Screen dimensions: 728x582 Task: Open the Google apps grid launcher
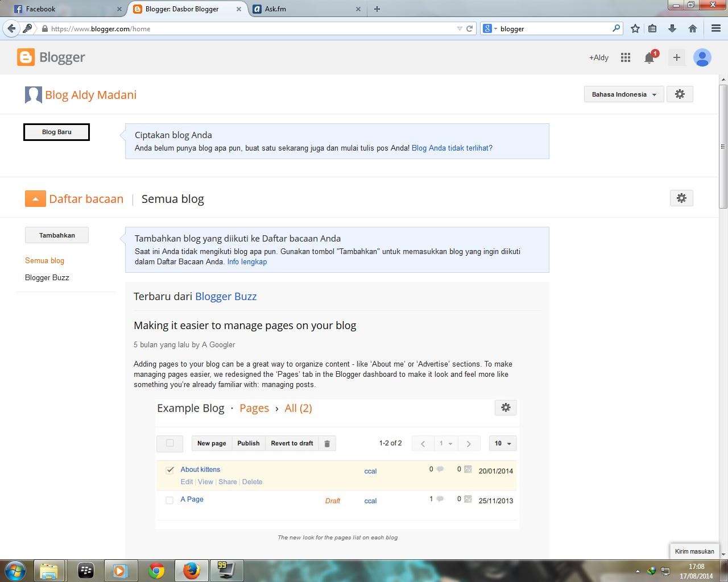point(625,57)
